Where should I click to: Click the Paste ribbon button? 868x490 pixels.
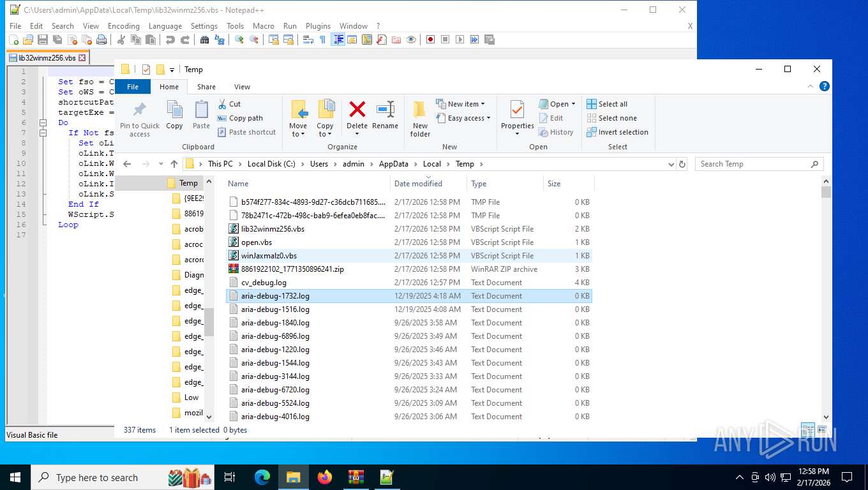201,115
